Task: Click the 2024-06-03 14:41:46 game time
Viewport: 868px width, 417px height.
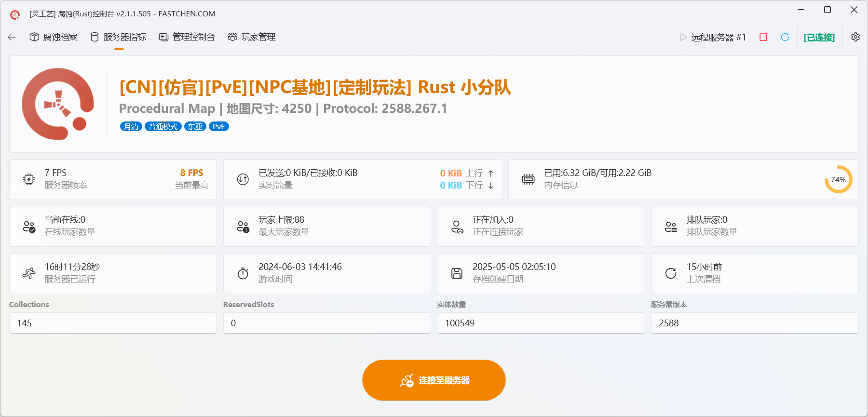Action: (x=300, y=267)
